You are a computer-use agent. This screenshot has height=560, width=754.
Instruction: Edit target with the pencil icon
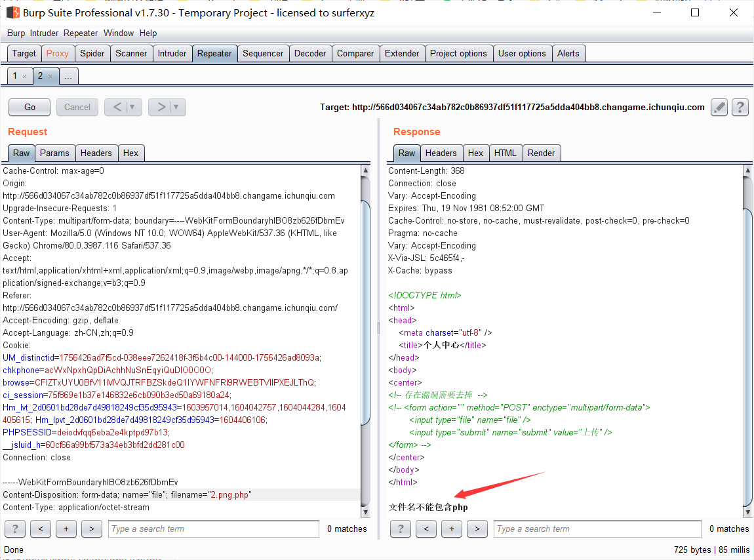719,108
